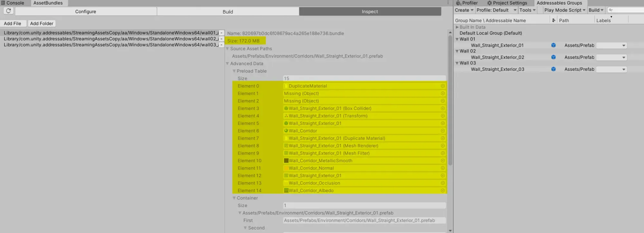Click the Container Size field

[365, 205]
